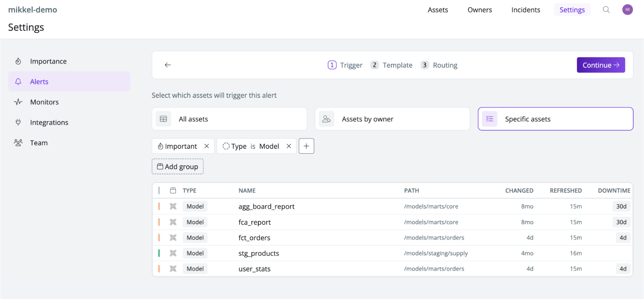Remove the Type is Model filter
644x299 pixels.
289,146
